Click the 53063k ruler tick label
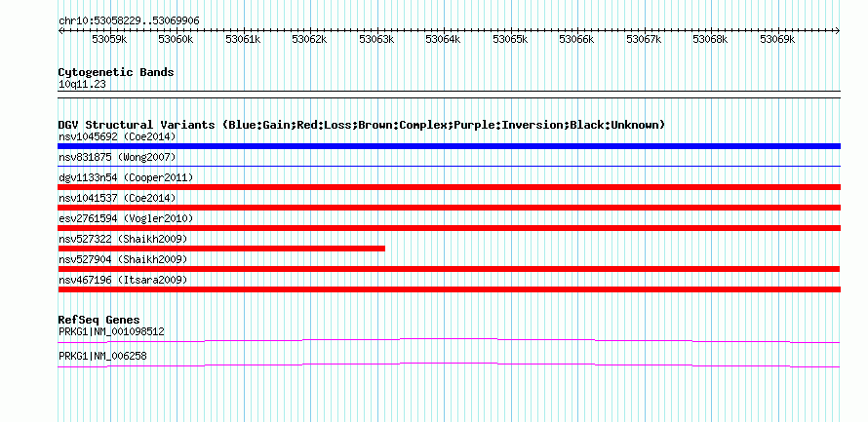 click(376, 39)
